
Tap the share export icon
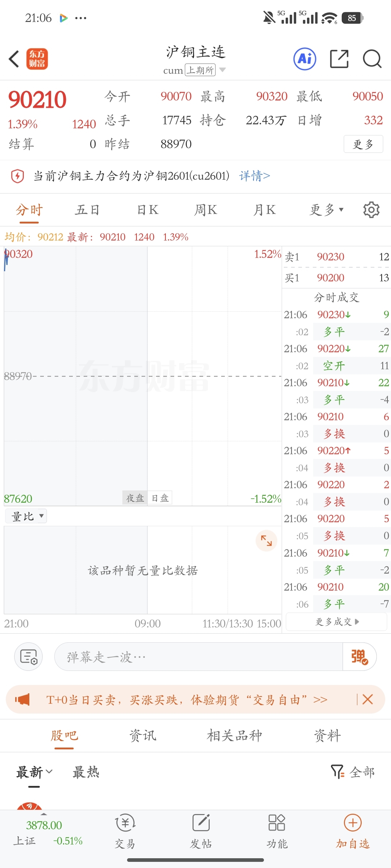[339, 59]
